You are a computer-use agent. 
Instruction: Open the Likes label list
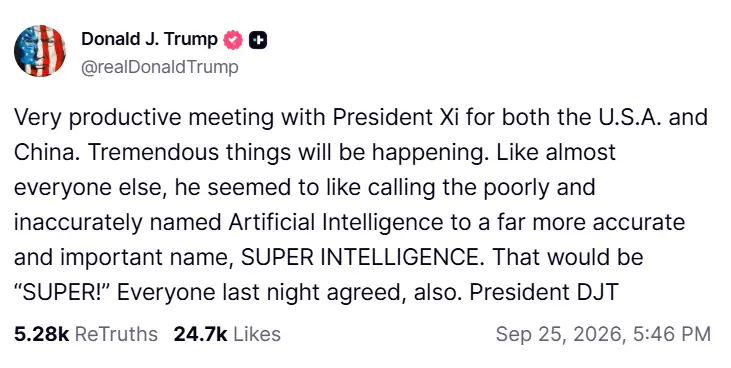(257, 334)
